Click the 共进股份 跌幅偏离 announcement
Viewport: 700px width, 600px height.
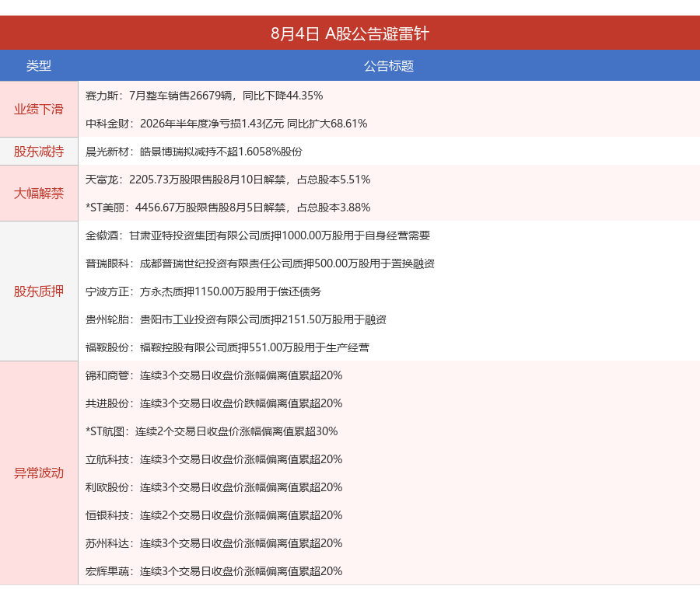point(214,403)
